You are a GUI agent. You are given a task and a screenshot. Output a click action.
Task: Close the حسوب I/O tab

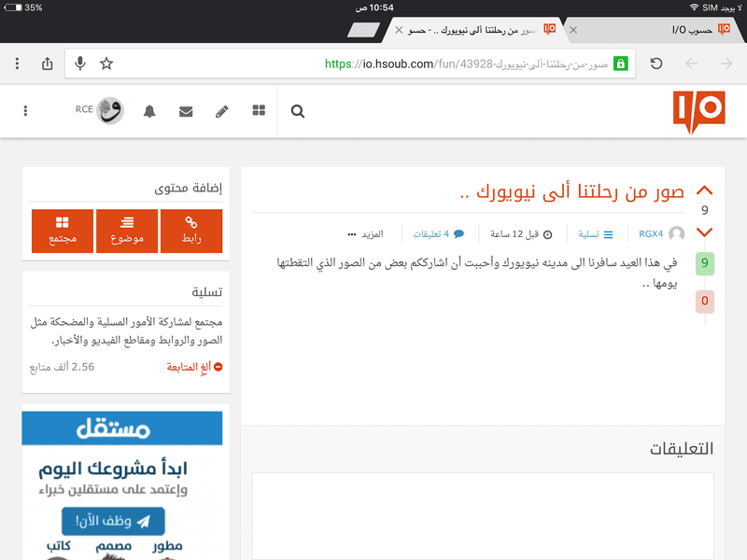(573, 30)
